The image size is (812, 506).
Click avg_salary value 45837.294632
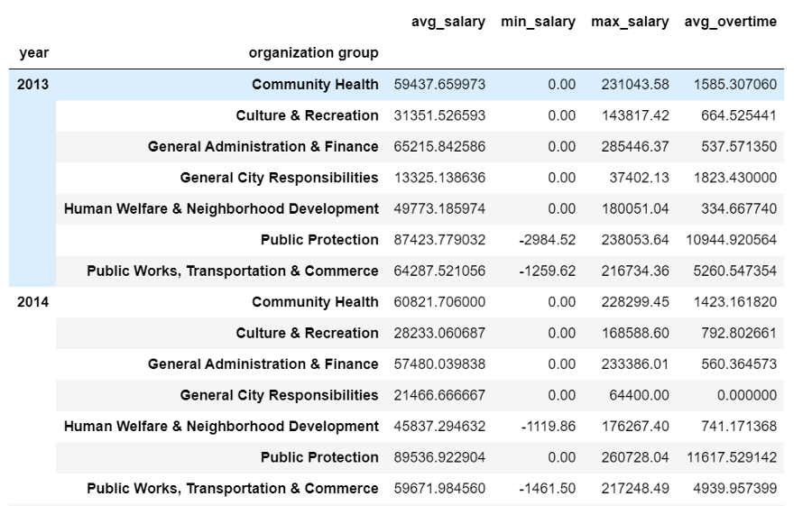pos(439,427)
